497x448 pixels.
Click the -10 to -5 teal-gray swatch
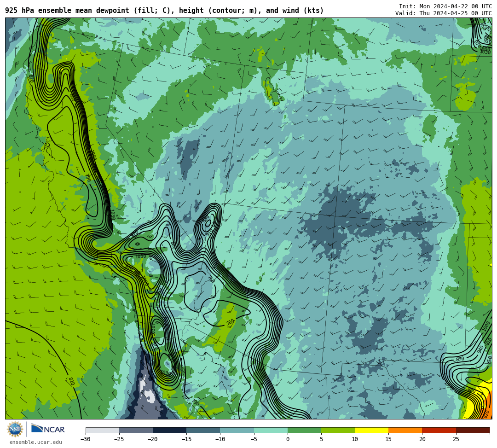coord(237,430)
